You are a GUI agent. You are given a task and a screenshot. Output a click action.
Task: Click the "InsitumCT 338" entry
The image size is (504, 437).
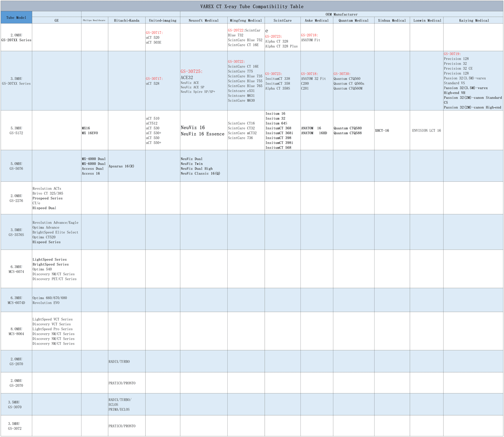[278, 79]
